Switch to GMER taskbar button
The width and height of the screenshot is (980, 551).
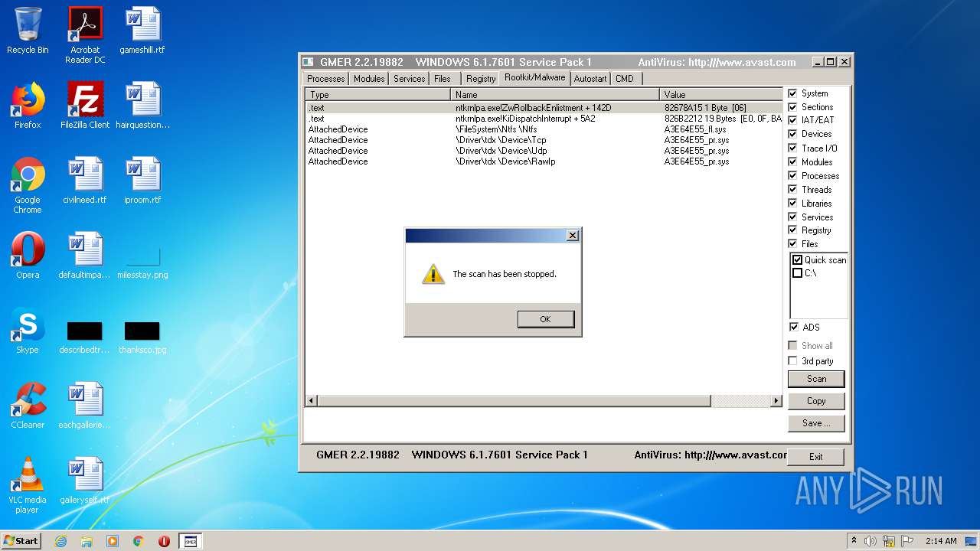pos(191,541)
